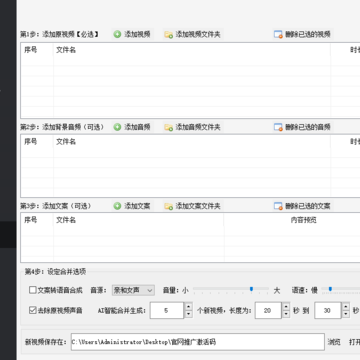Click 删除已选的文案 delete icon
This screenshot has height=360, width=360.
pyautogui.click(x=278, y=206)
